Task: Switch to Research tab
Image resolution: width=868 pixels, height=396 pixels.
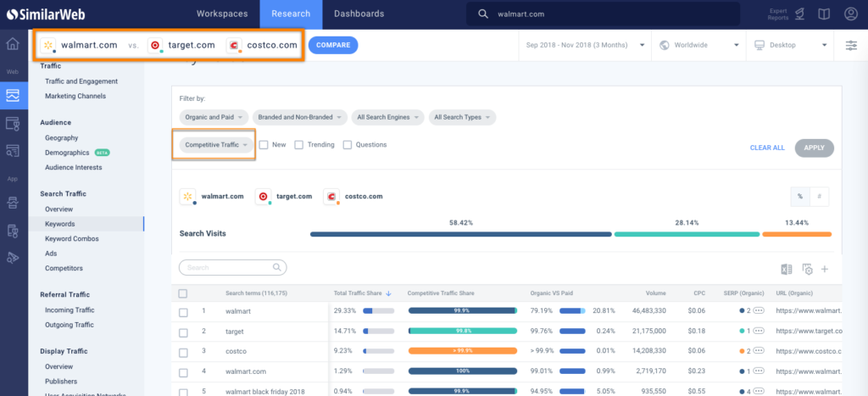Action: pyautogui.click(x=292, y=14)
